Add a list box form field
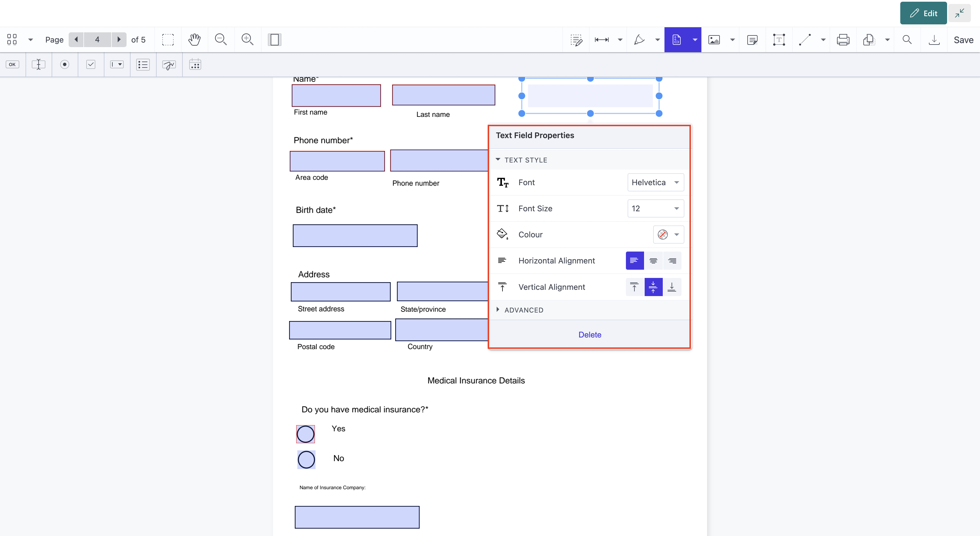Viewport: 980px width, 536px height. pos(143,65)
